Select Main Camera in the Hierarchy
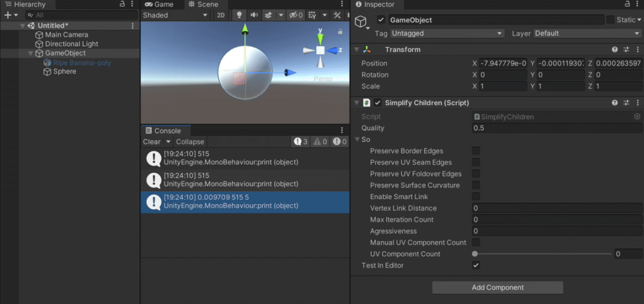 pyautogui.click(x=66, y=35)
